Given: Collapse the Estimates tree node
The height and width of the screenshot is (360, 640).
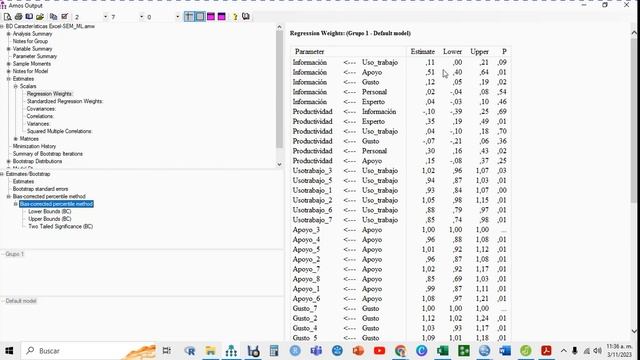Looking at the screenshot, I should pos(9,79).
